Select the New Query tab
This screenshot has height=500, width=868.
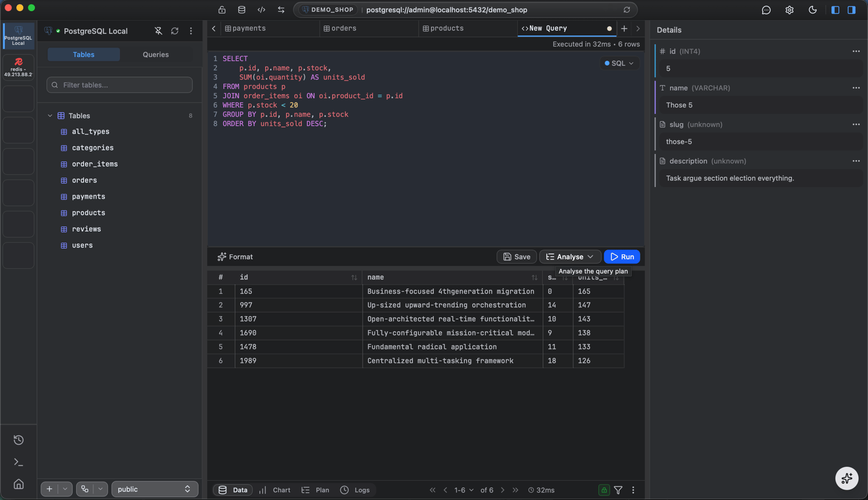[566, 28]
